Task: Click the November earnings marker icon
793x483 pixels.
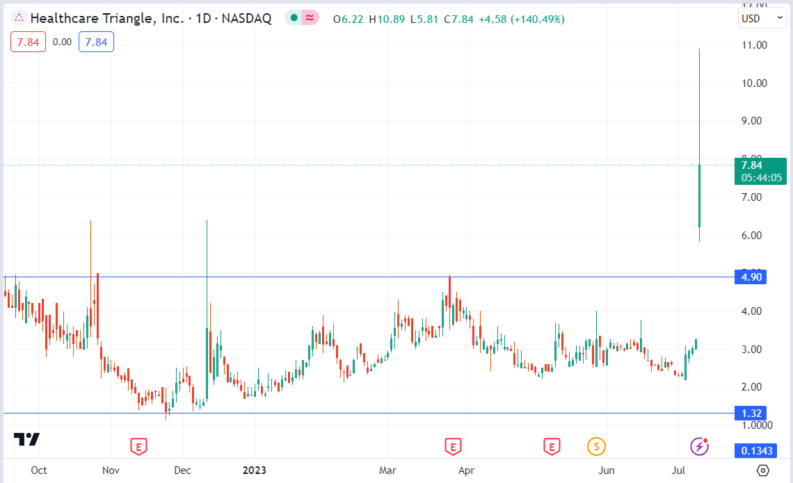Action: 140,445
